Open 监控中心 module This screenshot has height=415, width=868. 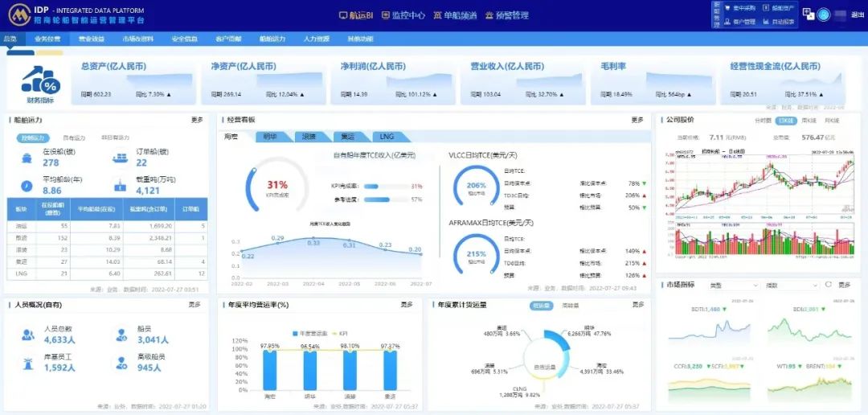tap(403, 15)
